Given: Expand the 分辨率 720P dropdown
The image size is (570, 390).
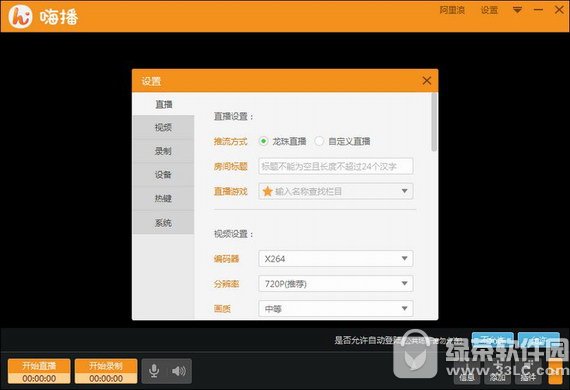Looking at the screenshot, I should tap(336, 284).
